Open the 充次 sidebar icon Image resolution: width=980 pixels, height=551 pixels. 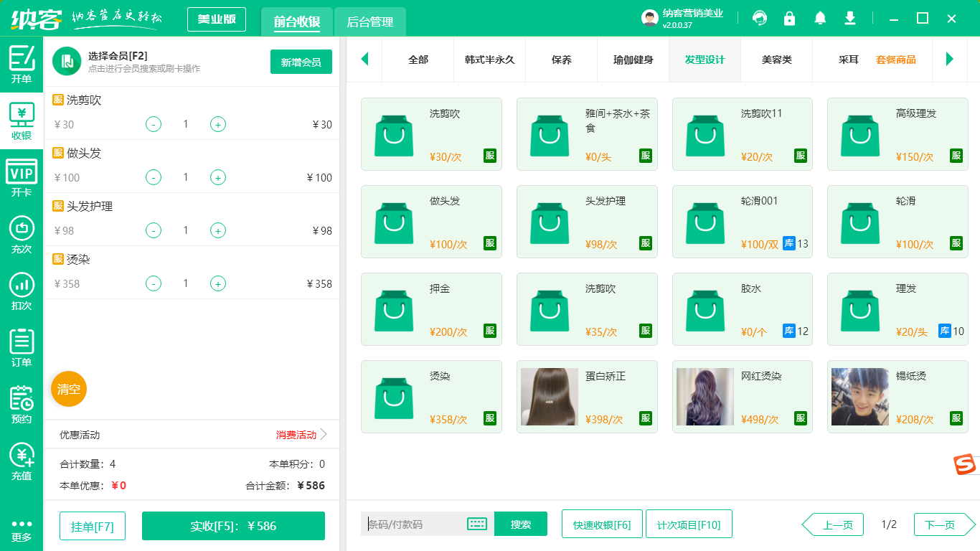point(21,230)
